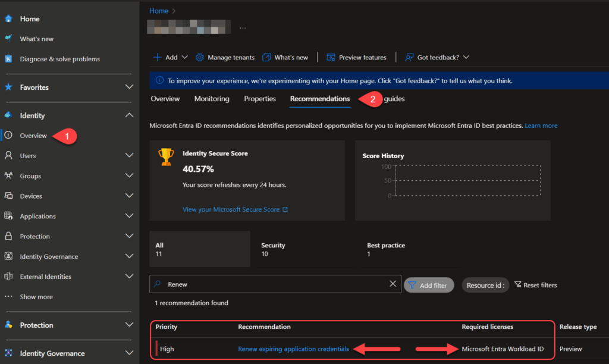Screen dimensions: 609x364
Task: Expand the Favorites section chevron
Action: coord(129,87)
